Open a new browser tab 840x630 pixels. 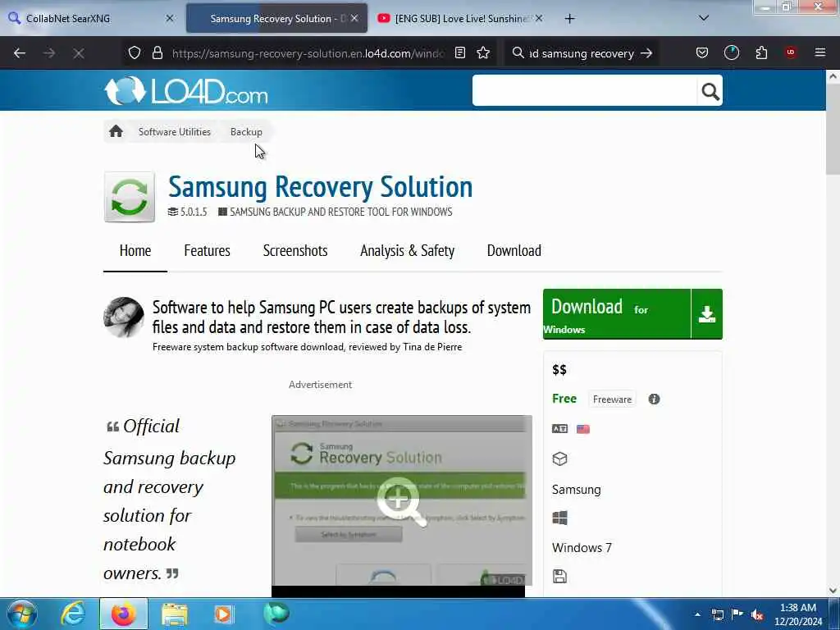[x=569, y=18]
